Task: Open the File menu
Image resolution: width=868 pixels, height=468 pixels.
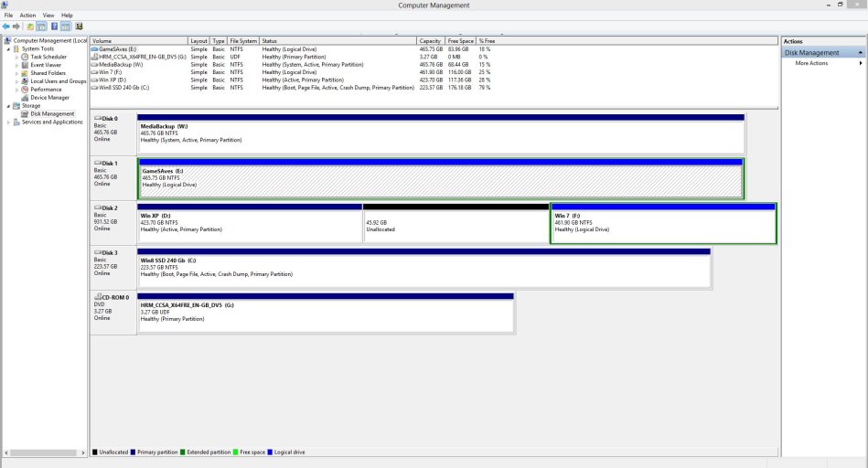Action: tap(9, 16)
